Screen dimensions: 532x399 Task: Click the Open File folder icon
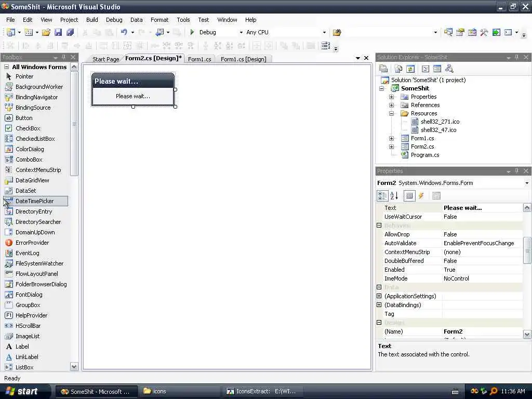46,32
